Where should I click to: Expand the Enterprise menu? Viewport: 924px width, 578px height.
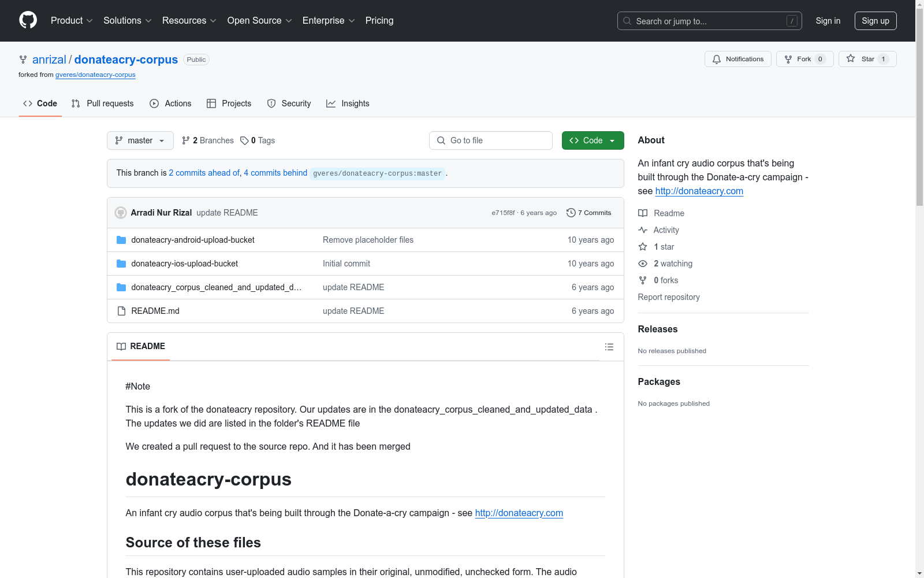point(329,21)
